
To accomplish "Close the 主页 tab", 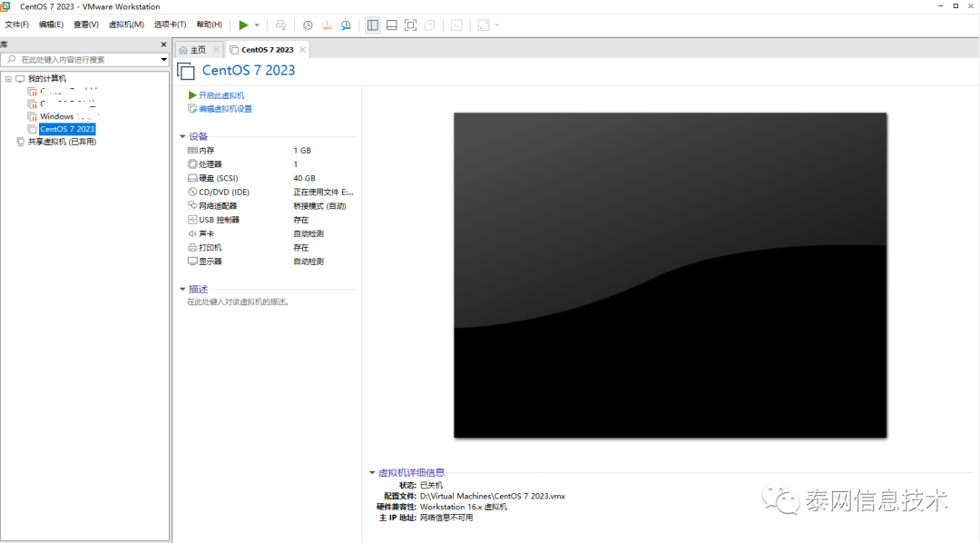I will pos(216,49).
